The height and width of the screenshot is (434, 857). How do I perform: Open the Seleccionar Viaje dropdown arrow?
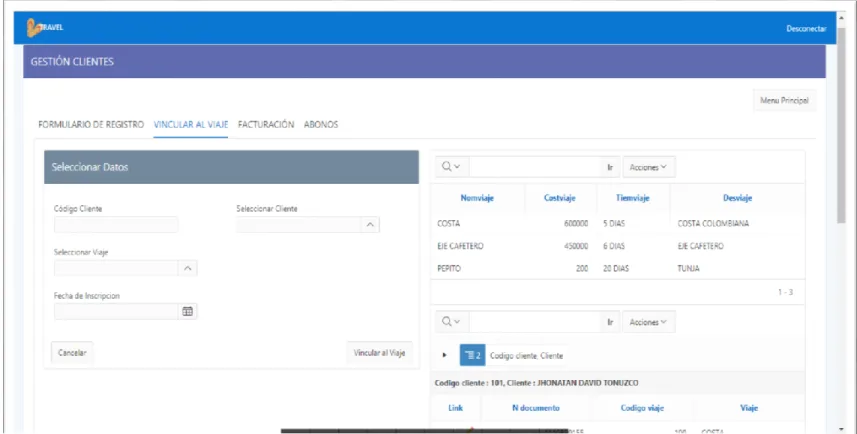[x=187, y=268]
